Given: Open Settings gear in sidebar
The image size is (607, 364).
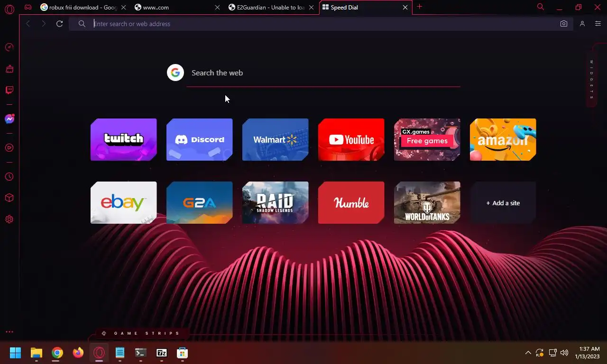Looking at the screenshot, I should [x=9, y=219].
